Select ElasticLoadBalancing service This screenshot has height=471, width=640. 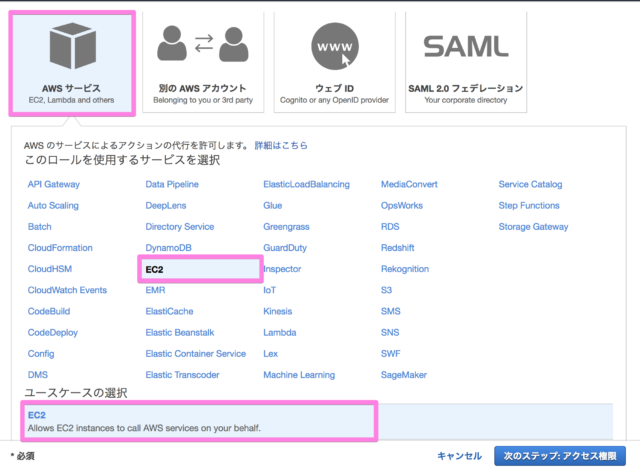(307, 184)
